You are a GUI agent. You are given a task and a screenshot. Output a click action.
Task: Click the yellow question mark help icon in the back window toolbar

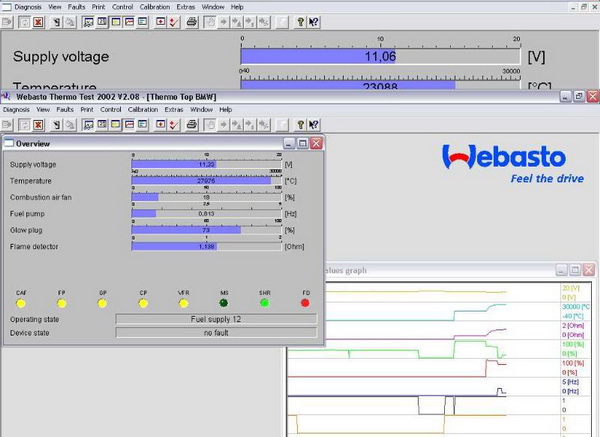coord(301,22)
